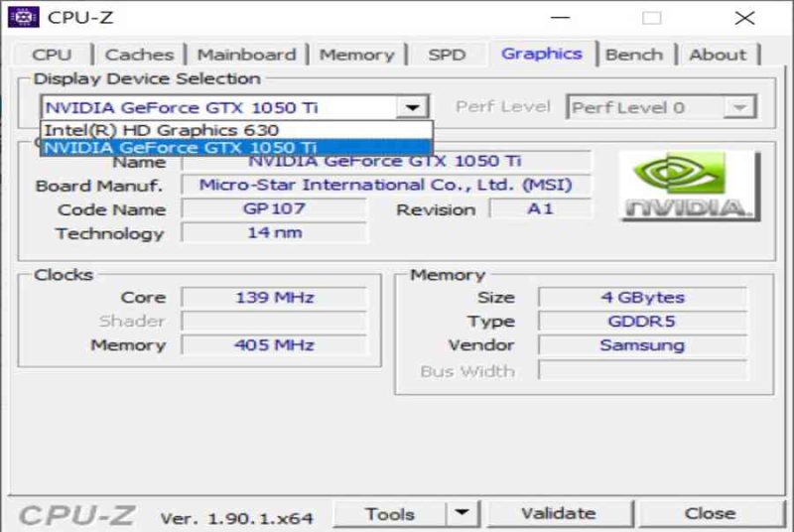Image resolution: width=794 pixels, height=532 pixels.
Task: Click the empty Bus Width field
Action: pos(642,370)
